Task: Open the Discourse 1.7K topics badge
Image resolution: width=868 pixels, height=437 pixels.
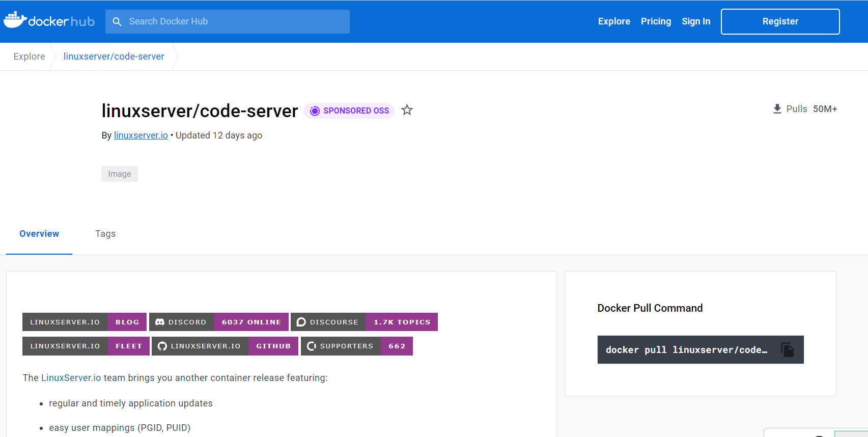Action: click(364, 322)
